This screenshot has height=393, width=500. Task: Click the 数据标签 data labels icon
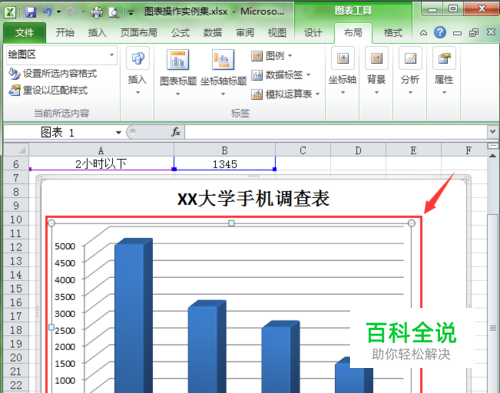[257, 75]
